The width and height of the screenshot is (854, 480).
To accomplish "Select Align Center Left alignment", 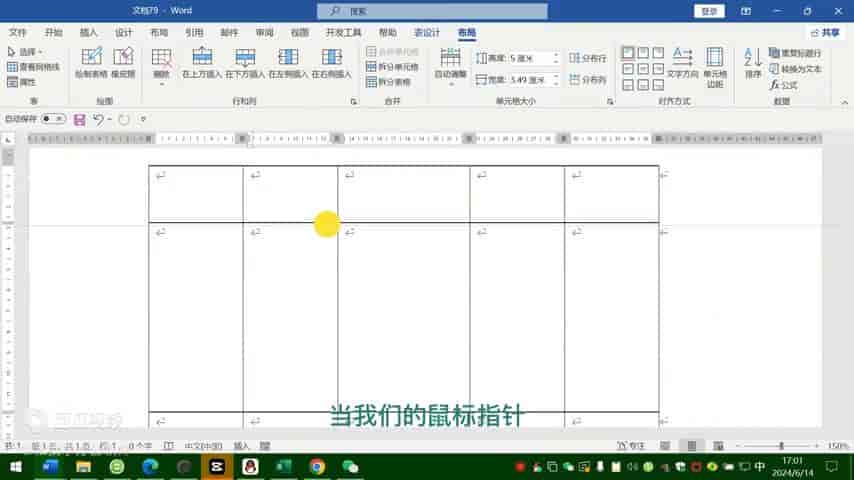I will point(628,69).
